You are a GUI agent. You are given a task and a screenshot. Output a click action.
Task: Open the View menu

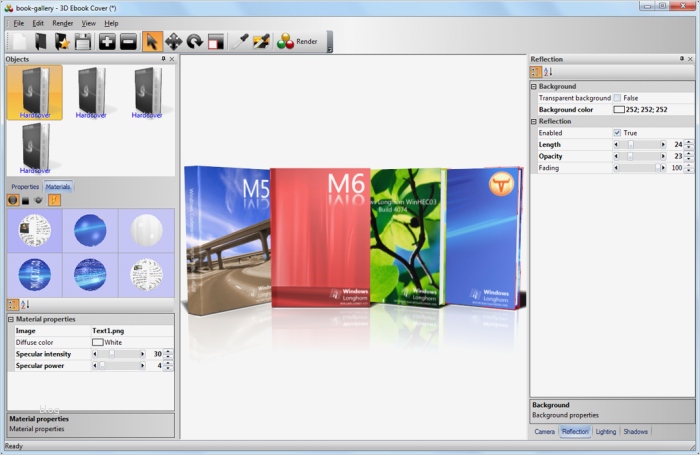click(x=88, y=23)
